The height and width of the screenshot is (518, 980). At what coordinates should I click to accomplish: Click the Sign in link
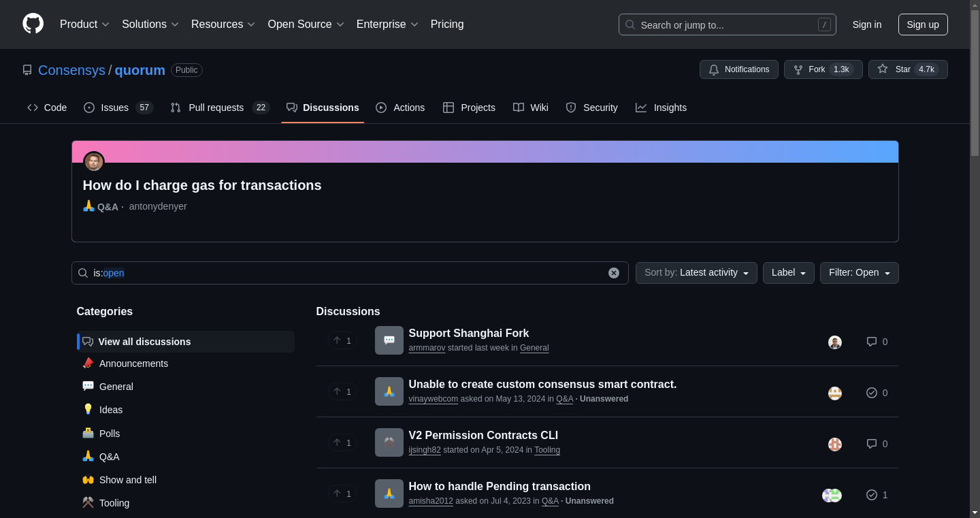pyautogui.click(x=867, y=25)
